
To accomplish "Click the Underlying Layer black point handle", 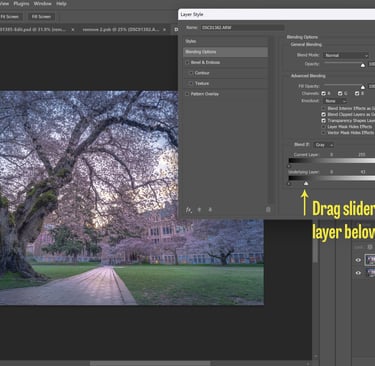I will pos(289,183).
